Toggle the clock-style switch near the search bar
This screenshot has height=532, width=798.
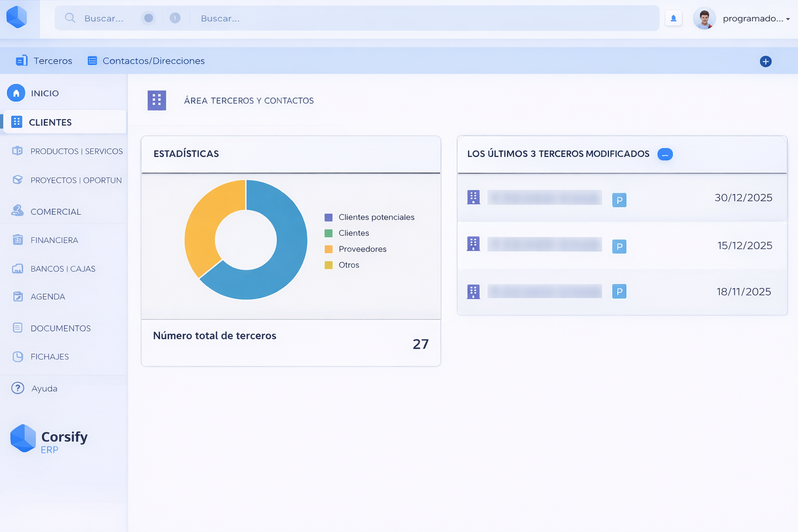tap(175, 18)
